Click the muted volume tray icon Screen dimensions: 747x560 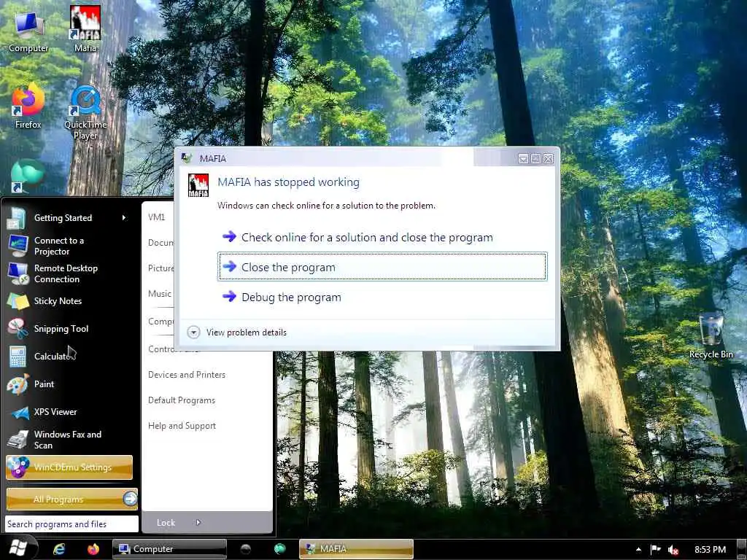(673, 550)
